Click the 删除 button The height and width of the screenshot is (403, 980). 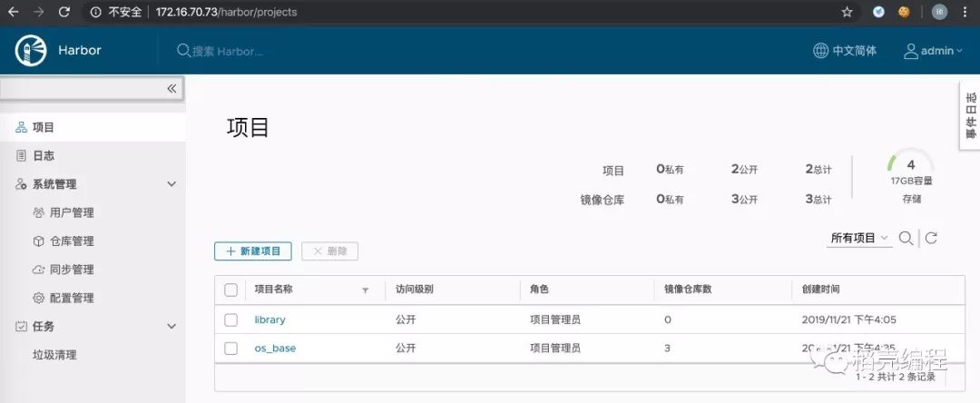coord(329,251)
